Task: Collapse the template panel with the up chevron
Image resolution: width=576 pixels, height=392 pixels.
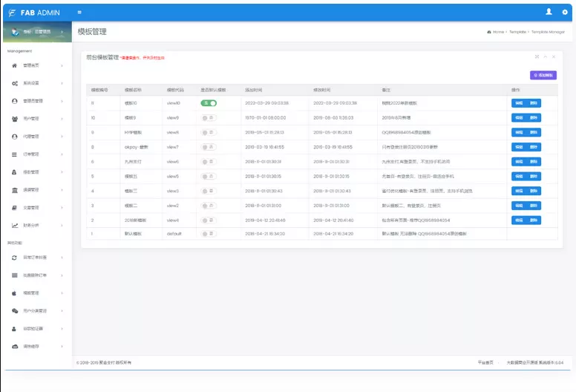Action: (x=544, y=56)
